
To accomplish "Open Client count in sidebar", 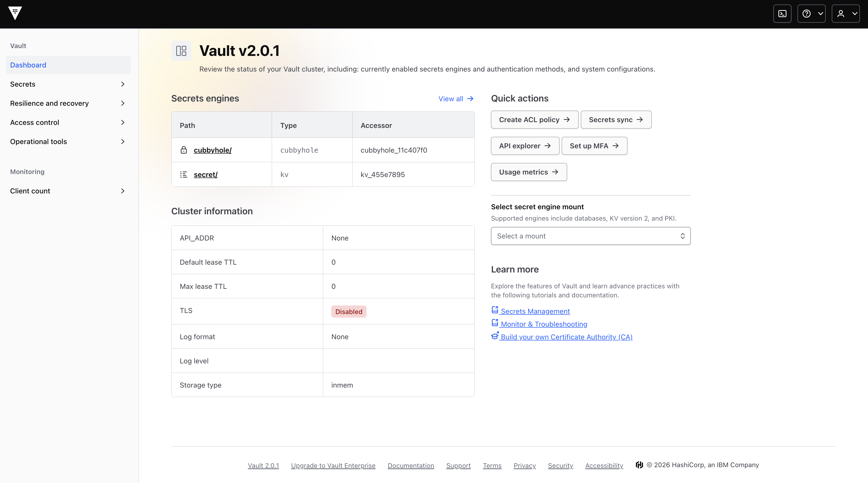I will [x=68, y=191].
